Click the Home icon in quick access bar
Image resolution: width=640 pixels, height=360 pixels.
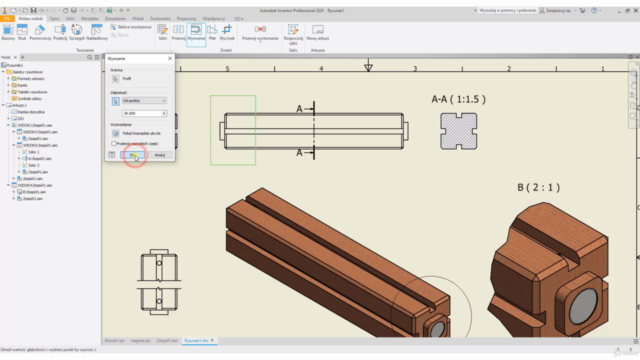coord(65,10)
